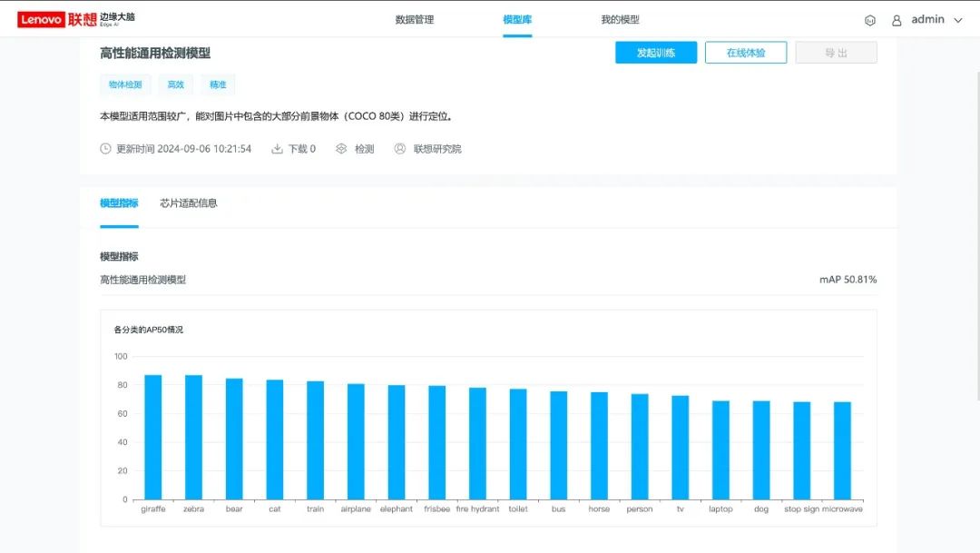Click the Lenovo logo in header
Image resolution: width=980 pixels, height=553 pixels.
coord(75,19)
